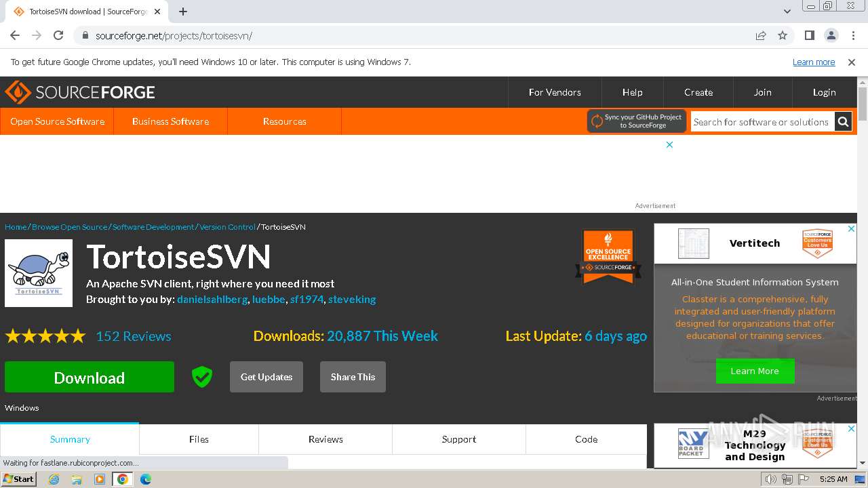Click Login in the header
Screen dimensions: 868x488
tap(824, 92)
